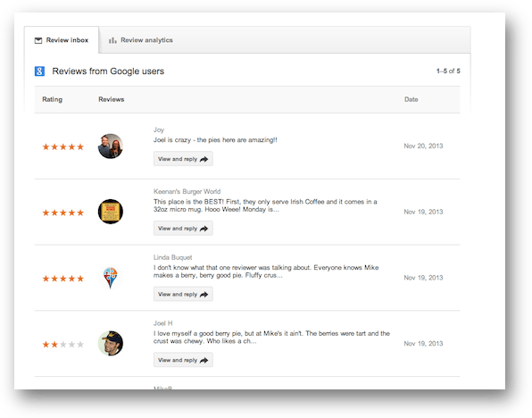The width and height of the screenshot is (532, 418).
Task: Click reviewer name Keenan's Burger World
Action: [x=187, y=191]
